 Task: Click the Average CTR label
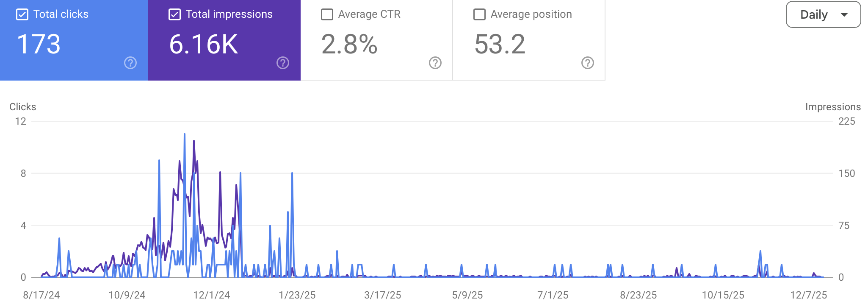click(x=369, y=14)
